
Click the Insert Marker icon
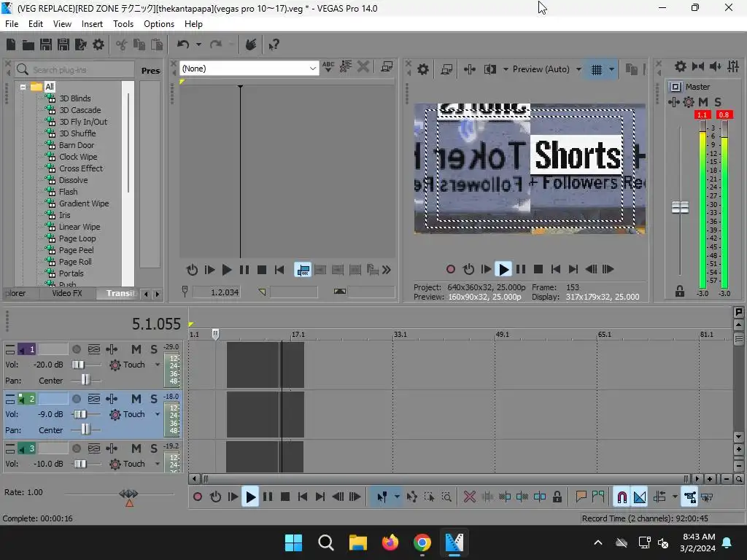pos(581,497)
